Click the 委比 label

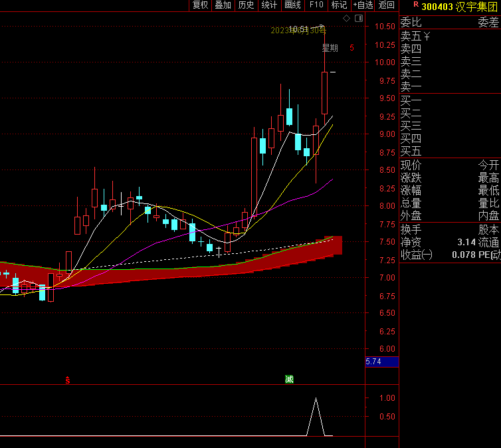(411, 23)
